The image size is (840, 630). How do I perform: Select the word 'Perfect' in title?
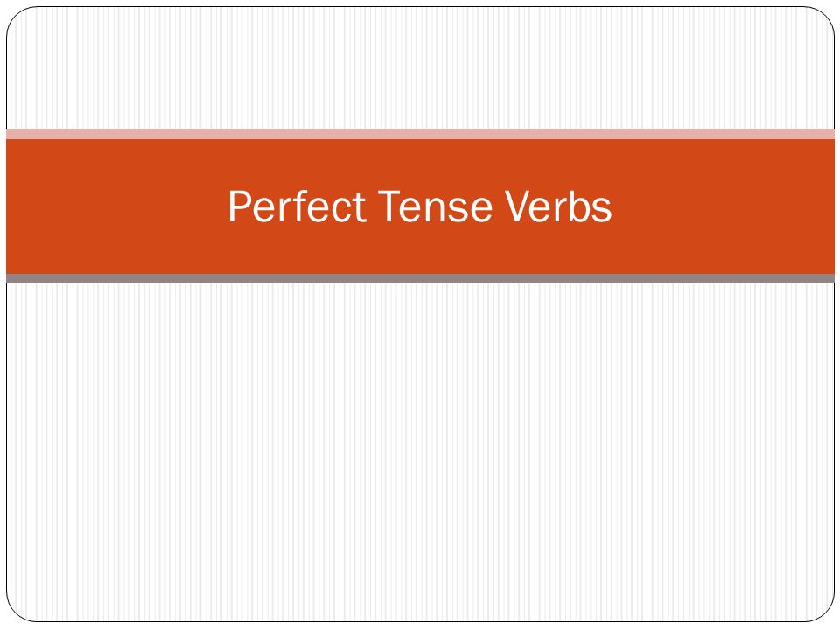[297, 206]
